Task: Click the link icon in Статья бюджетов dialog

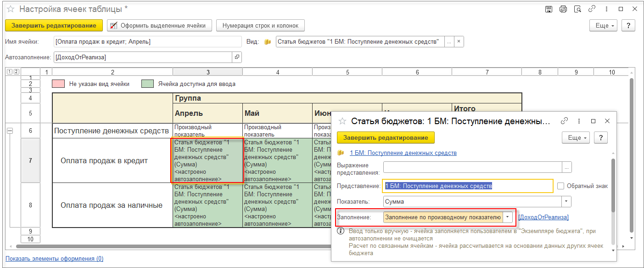Action: 564,121
